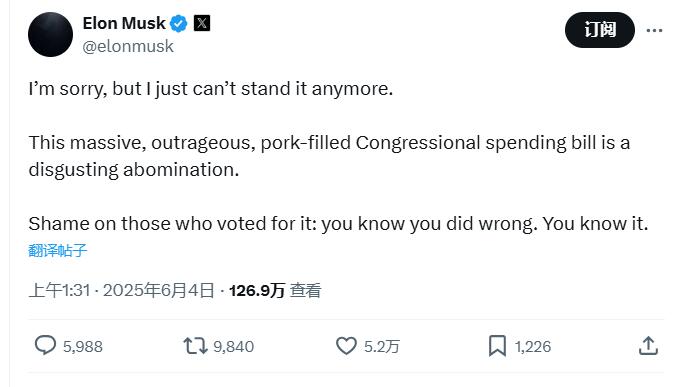Click the repost arrows icon

196,346
